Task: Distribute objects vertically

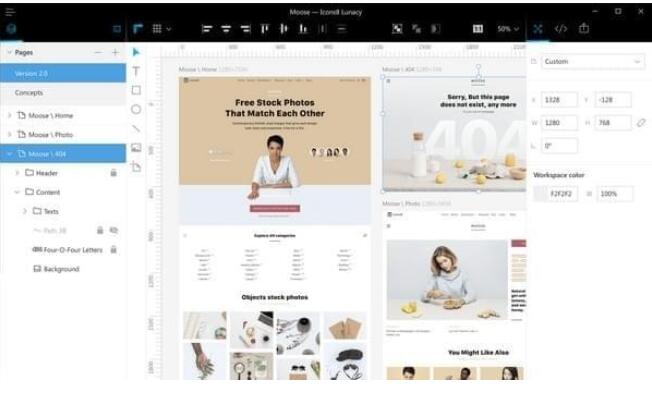Action: tap(341, 29)
